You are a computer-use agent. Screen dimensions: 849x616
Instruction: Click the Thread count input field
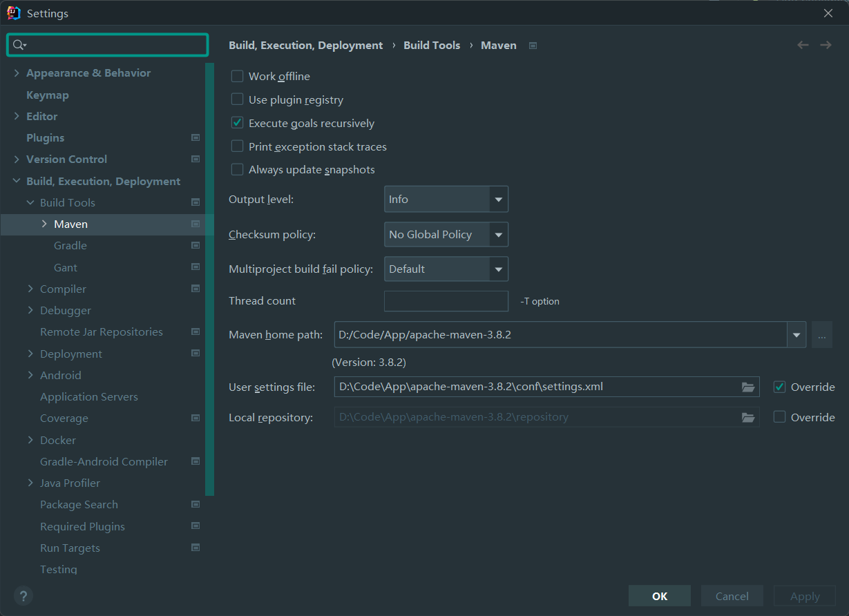(446, 301)
